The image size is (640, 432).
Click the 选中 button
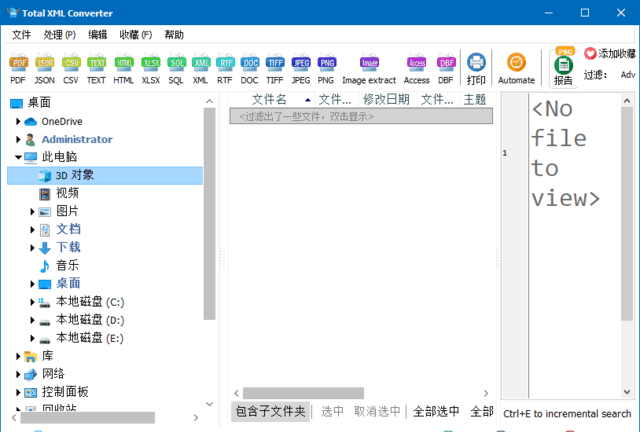point(332,411)
